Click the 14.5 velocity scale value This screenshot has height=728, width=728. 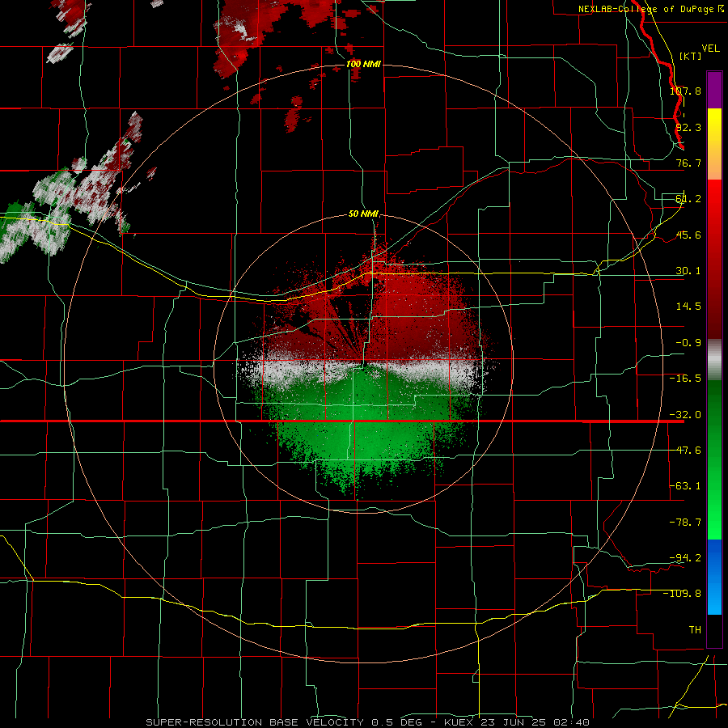[688, 307]
